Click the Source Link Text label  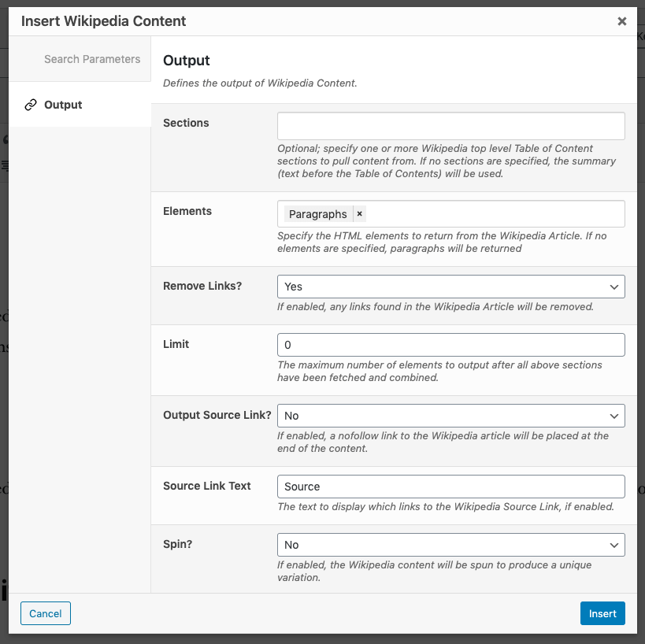point(207,486)
